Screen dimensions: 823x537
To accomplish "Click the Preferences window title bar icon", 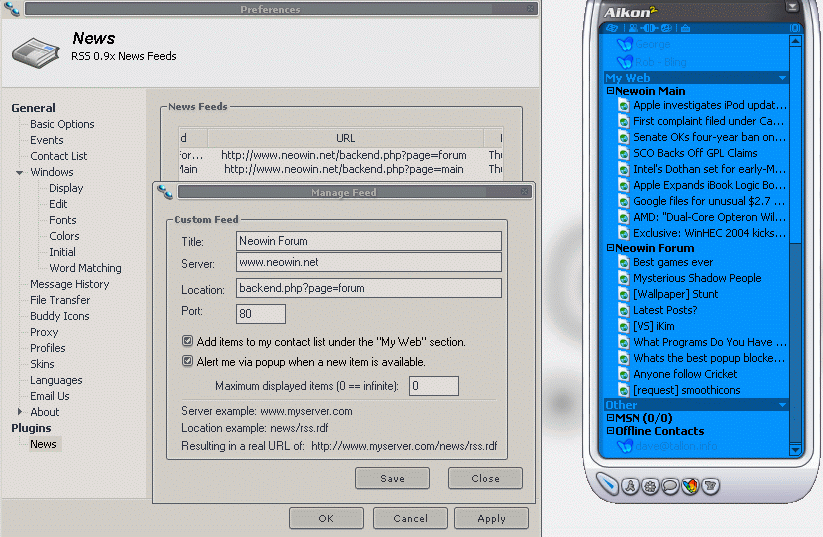I will 12,9.
